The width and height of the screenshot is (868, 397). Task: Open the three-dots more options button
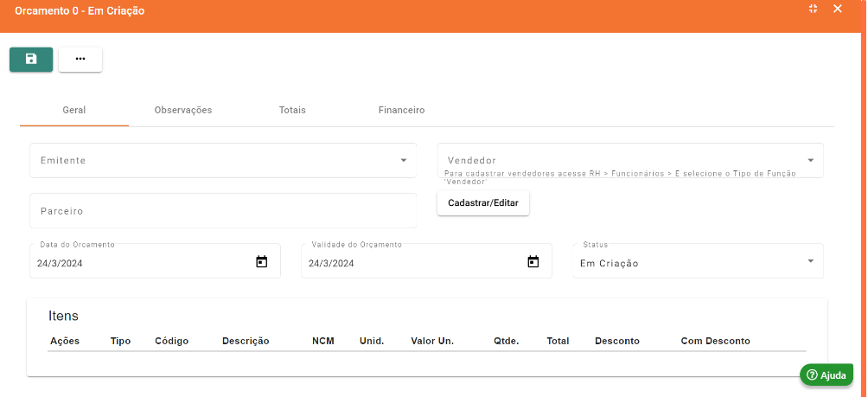80,59
